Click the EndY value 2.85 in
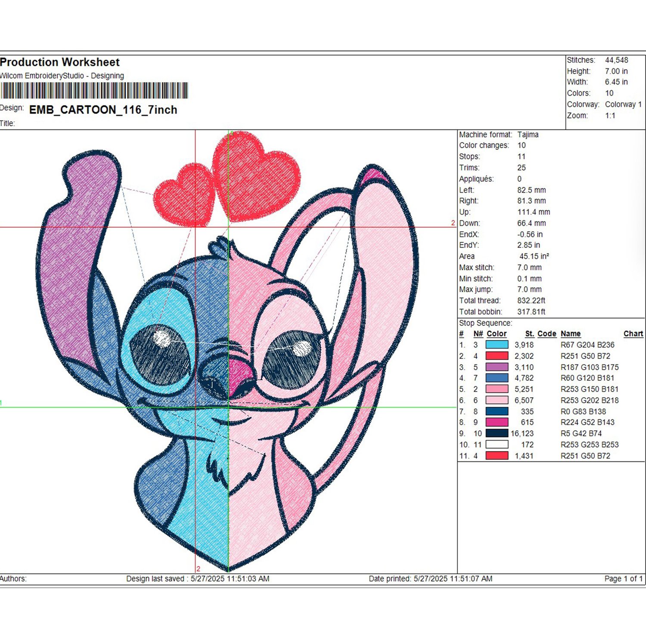646x644 pixels. [529, 245]
